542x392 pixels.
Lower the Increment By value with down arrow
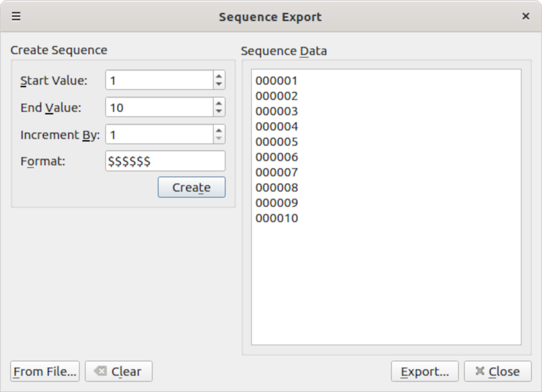tap(219, 138)
